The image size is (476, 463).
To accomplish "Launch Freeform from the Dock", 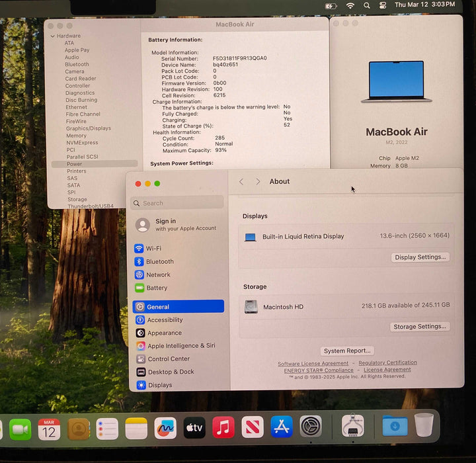I will tap(165, 428).
